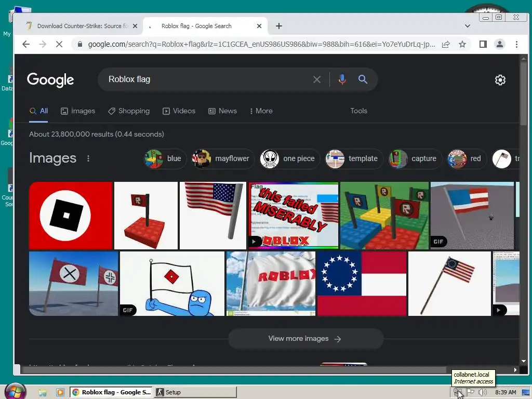Share this page via share icon
This screenshot has height=399, width=532.
tap(445, 44)
